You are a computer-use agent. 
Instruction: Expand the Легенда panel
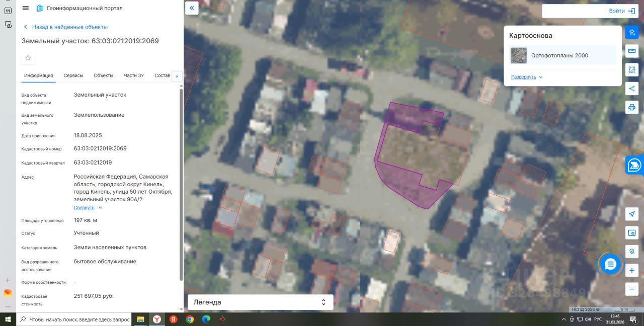(x=260, y=302)
